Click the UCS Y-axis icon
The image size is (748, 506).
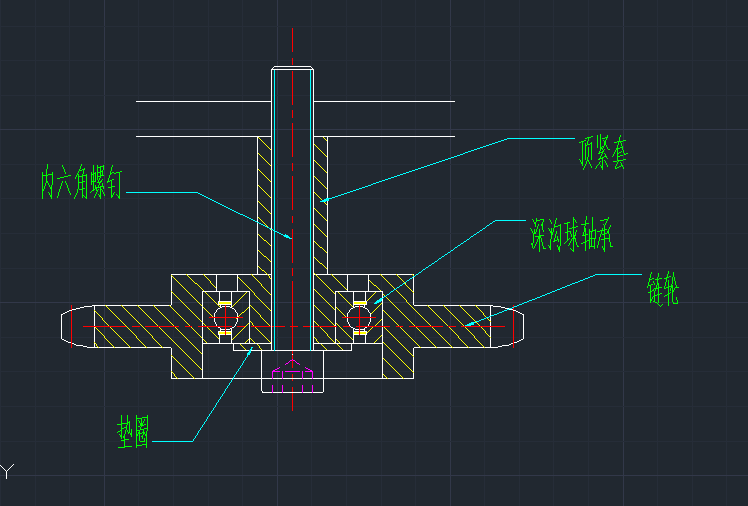pos(8,469)
